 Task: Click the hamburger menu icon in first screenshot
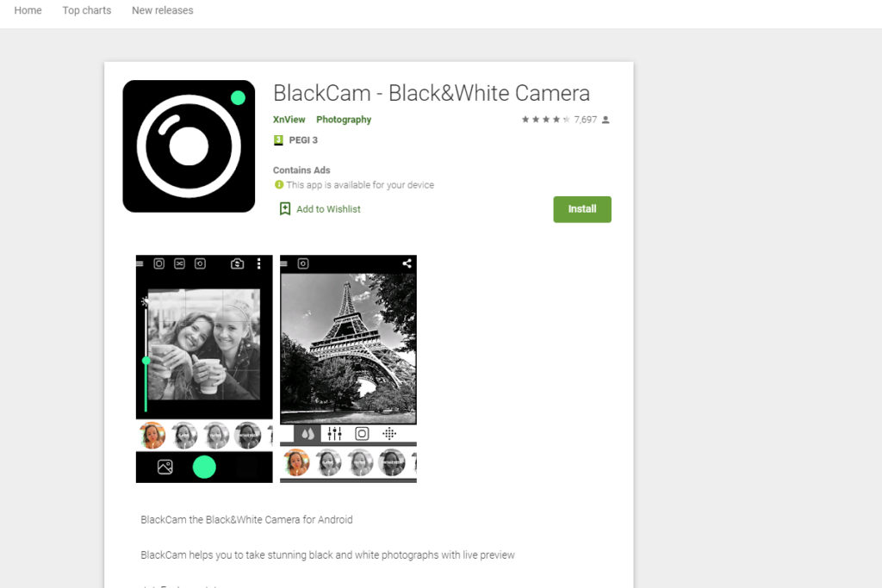pos(140,263)
